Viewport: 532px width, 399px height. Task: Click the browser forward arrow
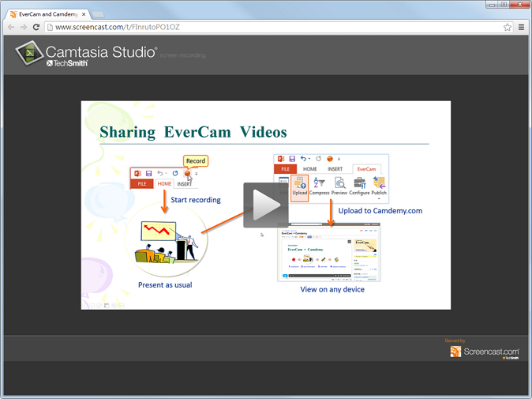coord(23,27)
